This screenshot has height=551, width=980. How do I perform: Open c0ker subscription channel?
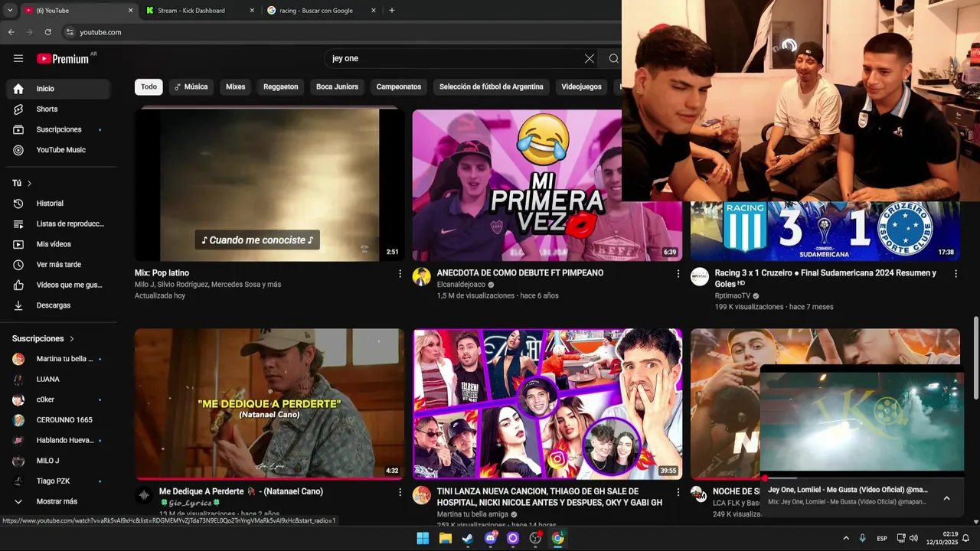click(x=58, y=399)
